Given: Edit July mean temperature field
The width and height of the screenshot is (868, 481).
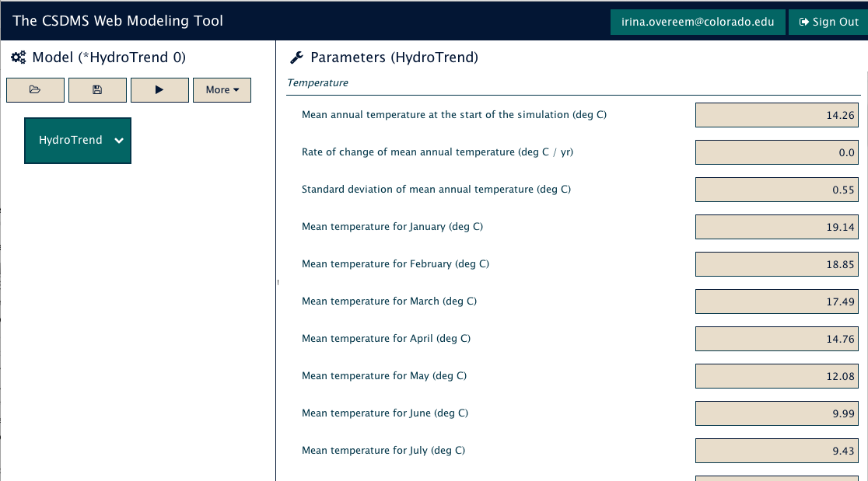Looking at the screenshot, I should tap(777, 451).
